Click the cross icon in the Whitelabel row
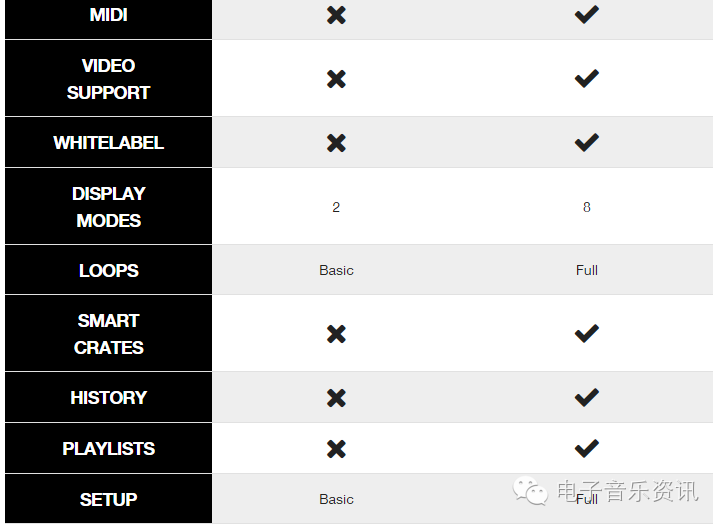723x528 pixels. (x=336, y=143)
